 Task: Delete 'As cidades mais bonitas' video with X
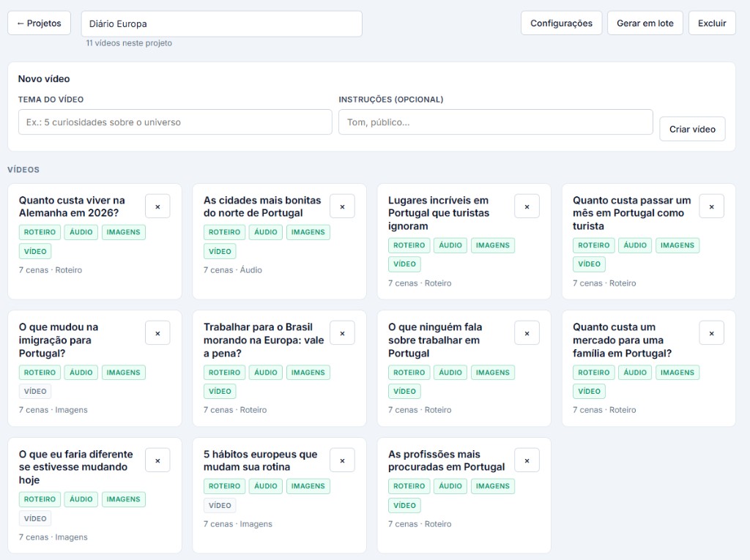342,206
